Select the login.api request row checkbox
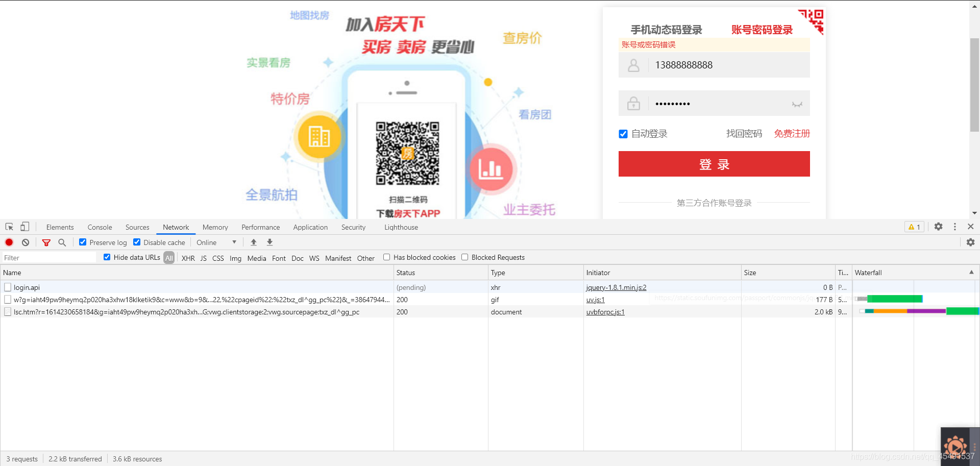The height and width of the screenshot is (466, 980). click(x=8, y=287)
